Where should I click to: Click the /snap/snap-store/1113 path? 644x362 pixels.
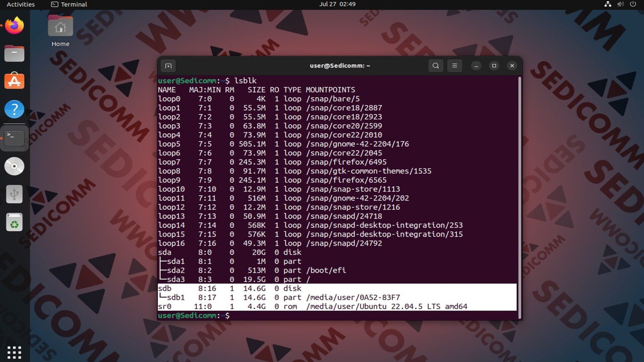(353, 189)
